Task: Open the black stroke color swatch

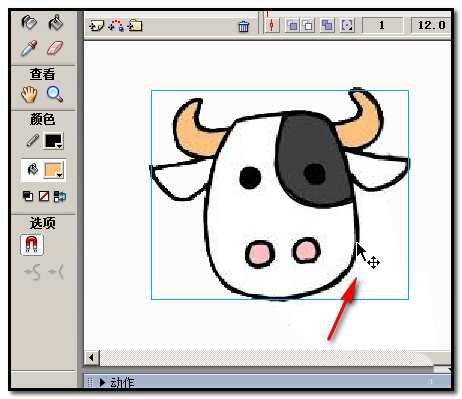Action: (53, 141)
